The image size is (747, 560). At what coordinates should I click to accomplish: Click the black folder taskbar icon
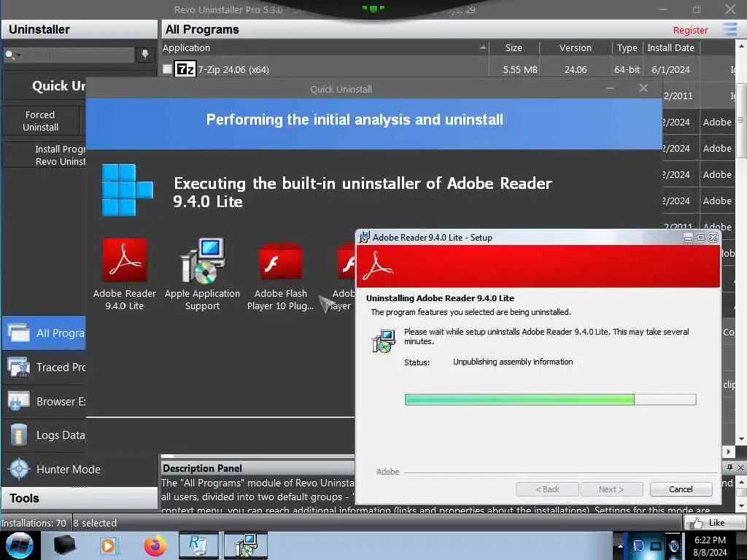coord(65,545)
